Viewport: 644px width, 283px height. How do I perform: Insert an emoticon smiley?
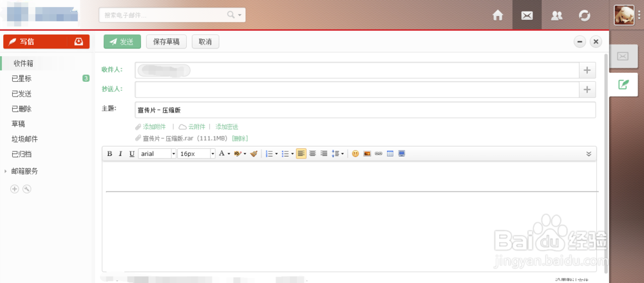[355, 153]
